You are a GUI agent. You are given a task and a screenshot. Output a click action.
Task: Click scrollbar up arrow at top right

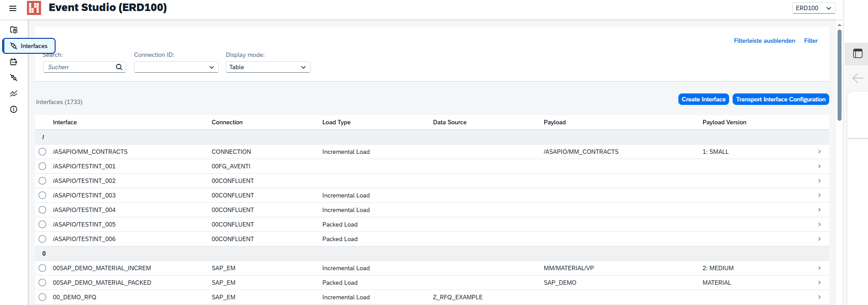click(839, 25)
